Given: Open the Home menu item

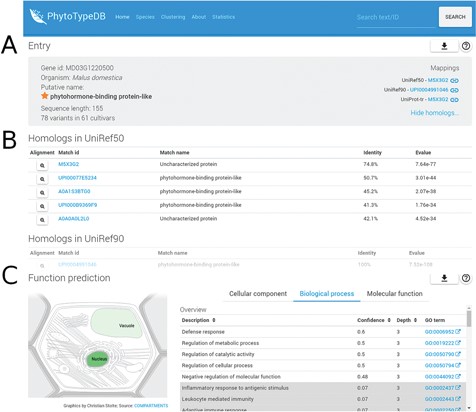Looking at the screenshot, I should coord(122,17).
